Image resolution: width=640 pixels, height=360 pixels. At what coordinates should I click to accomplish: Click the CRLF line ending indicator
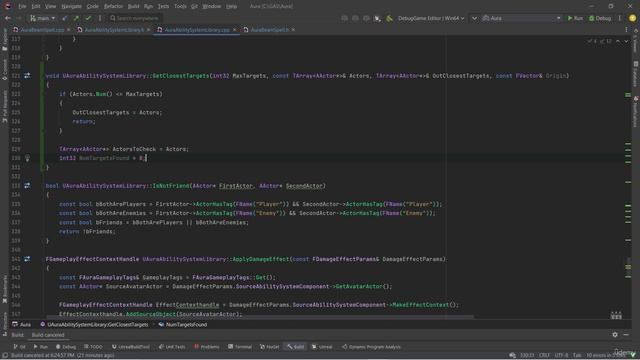(544, 355)
